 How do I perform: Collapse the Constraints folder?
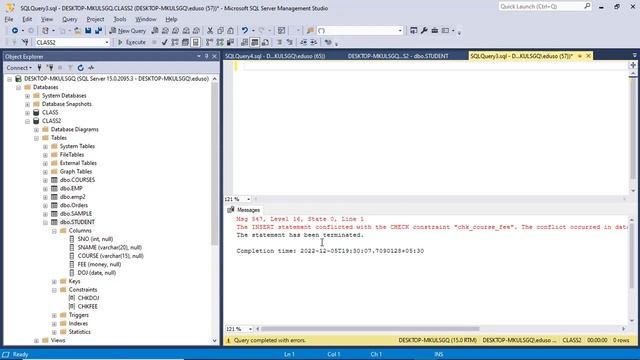(x=54, y=290)
